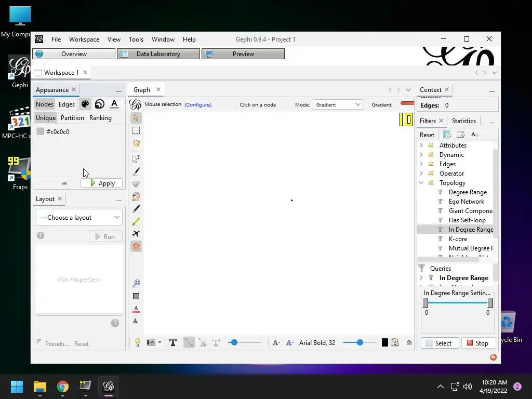
Task: Select the airplane shortest path tool
Action: pyautogui.click(x=136, y=234)
